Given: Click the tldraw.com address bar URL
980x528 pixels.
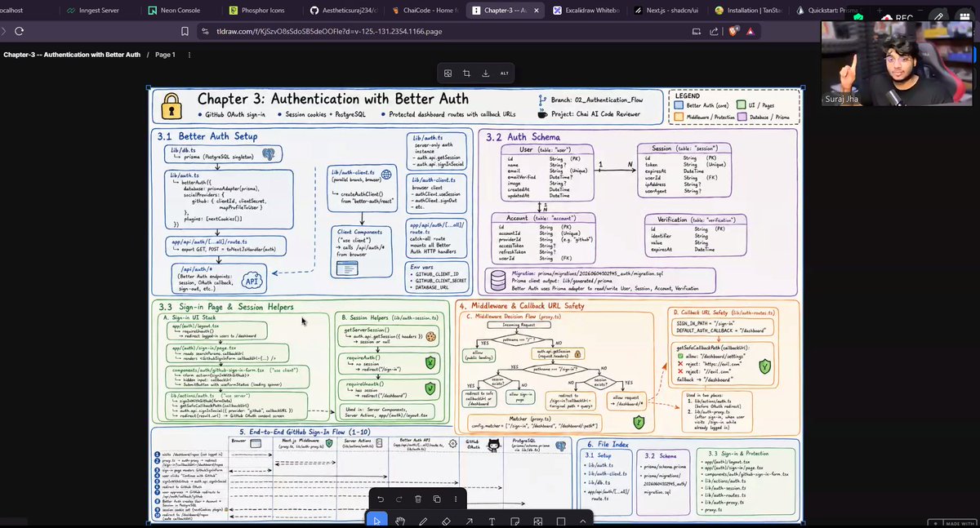Looking at the screenshot, I should click(x=329, y=31).
